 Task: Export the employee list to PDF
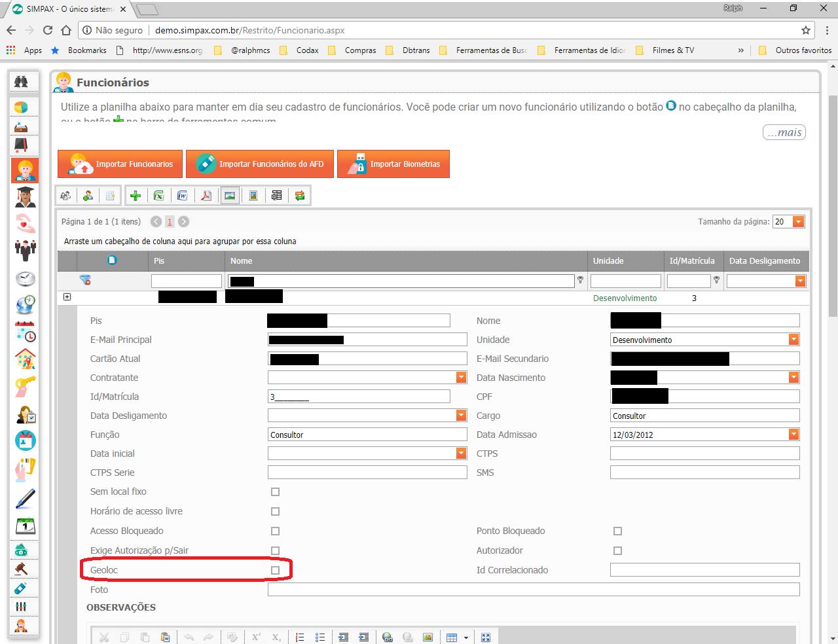(x=206, y=195)
